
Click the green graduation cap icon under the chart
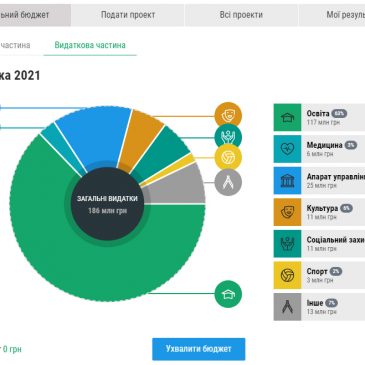coord(228,294)
